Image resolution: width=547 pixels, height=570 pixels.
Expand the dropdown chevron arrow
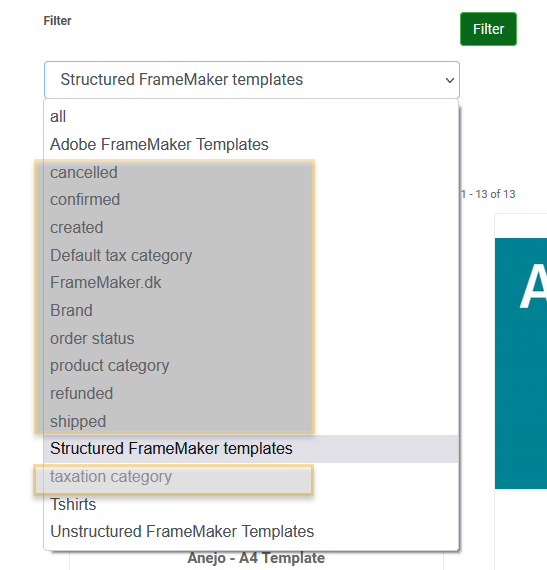pos(450,80)
